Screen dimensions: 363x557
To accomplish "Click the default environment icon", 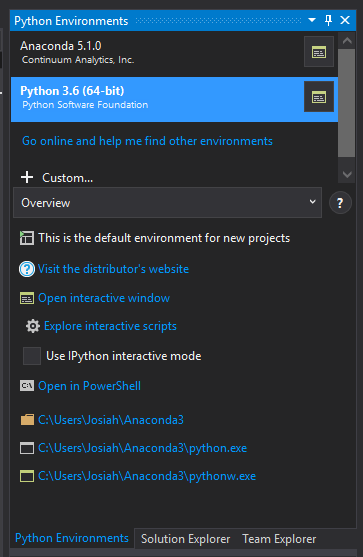I will pyautogui.click(x=27, y=238).
